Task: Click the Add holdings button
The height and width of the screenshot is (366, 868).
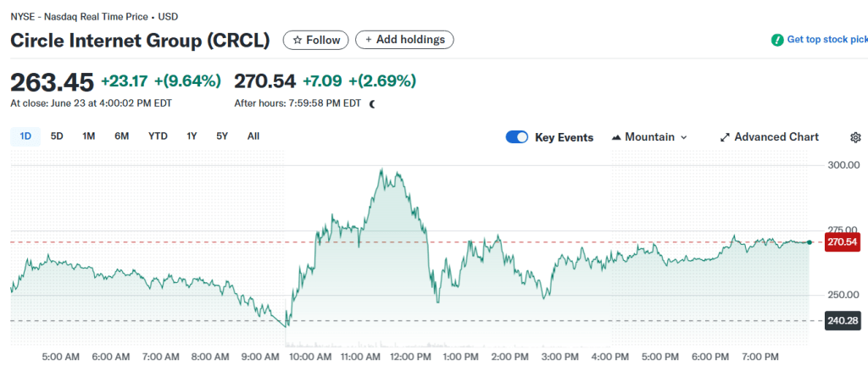Action: pyautogui.click(x=404, y=40)
